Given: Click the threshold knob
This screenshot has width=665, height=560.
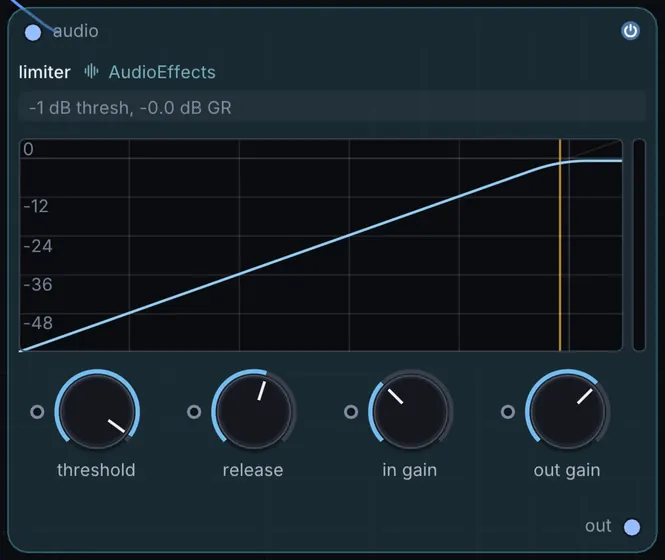Looking at the screenshot, I should (97, 412).
